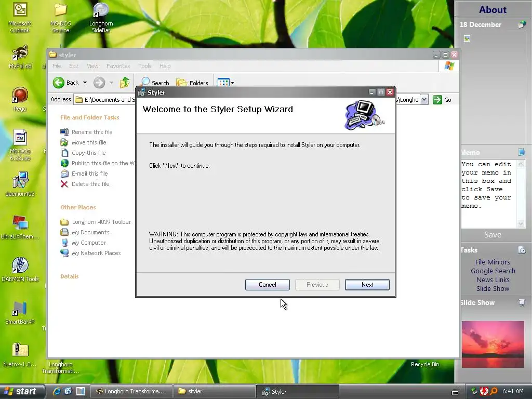Image resolution: width=532 pixels, height=399 pixels.
Task: Open Microsoft Outlook desktop icon
Action: pyautogui.click(x=20, y=18)
